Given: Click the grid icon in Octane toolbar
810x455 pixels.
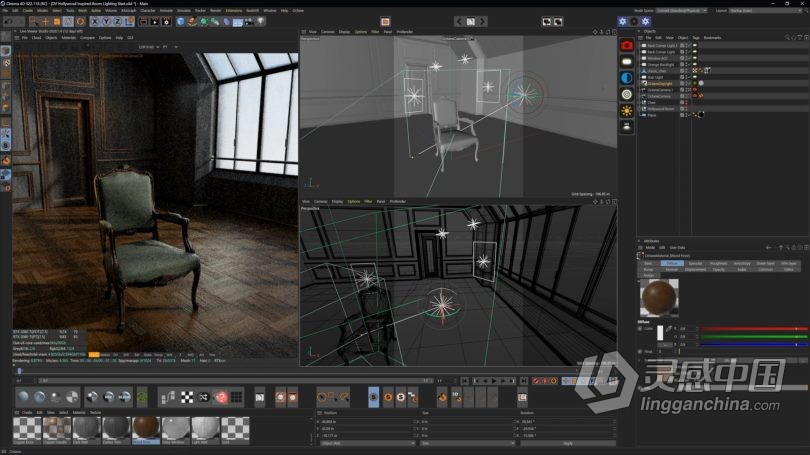Looking at the screenshot, I should click(236, 397).
